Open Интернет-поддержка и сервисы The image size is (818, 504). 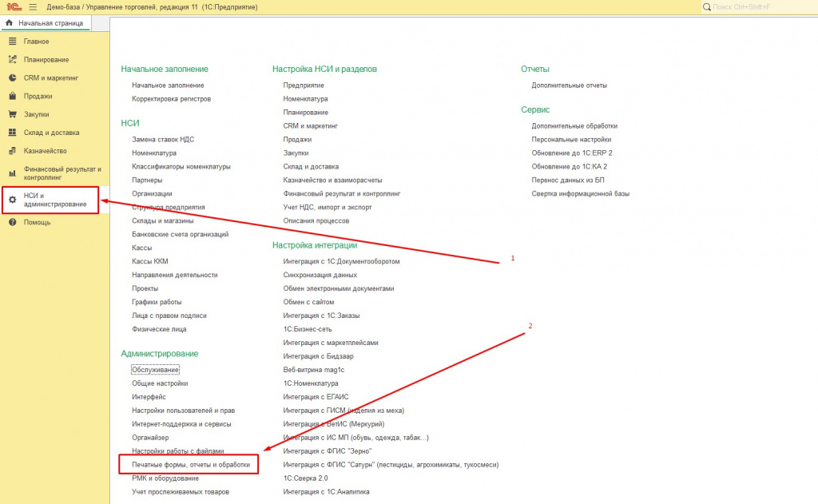tap(181, 423)
